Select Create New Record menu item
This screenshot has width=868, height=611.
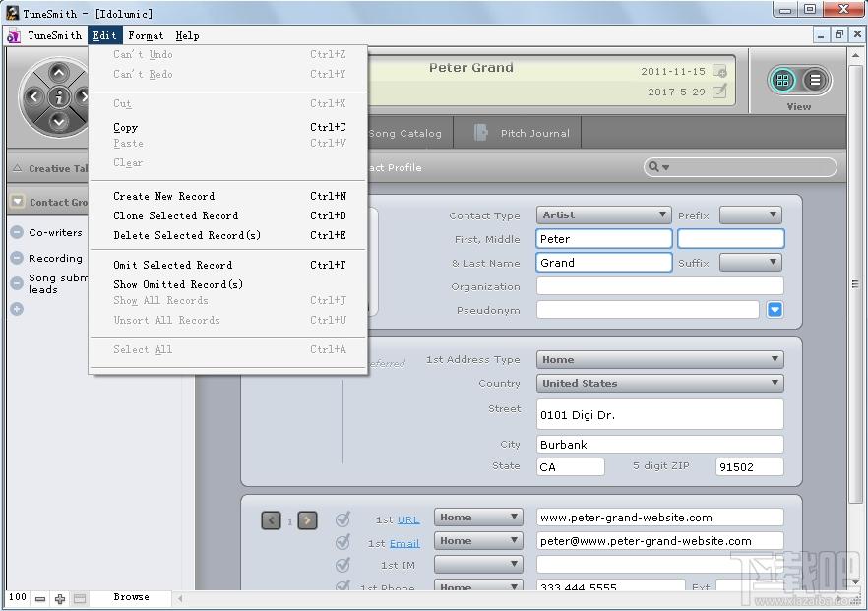pos(228,196)
